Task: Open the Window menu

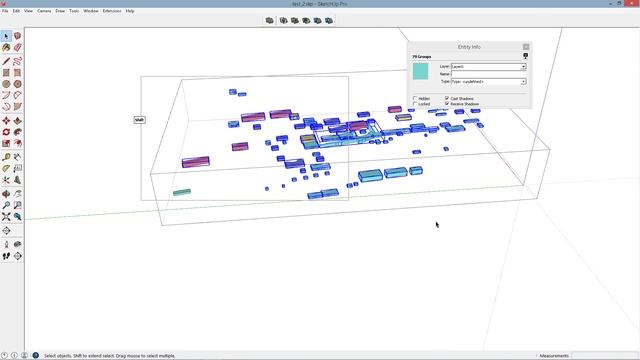Action: pyautogui.click(x=91, y=11)
